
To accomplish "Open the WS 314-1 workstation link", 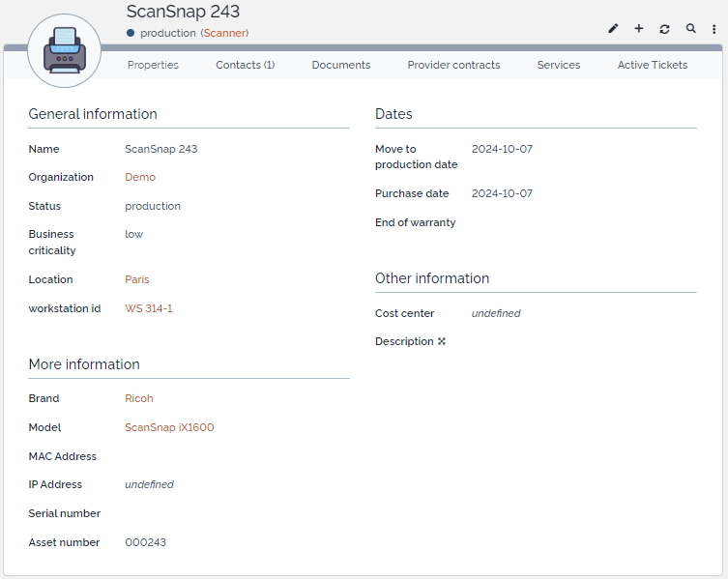I will [x=149, y=308].
